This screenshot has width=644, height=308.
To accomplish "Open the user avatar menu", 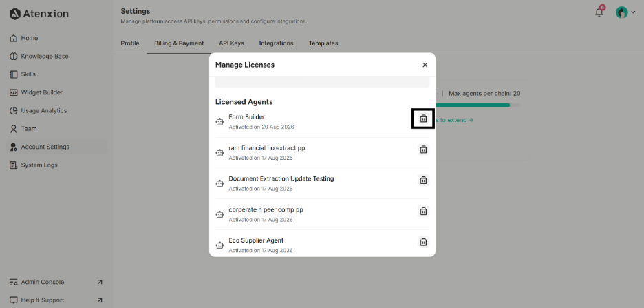I will pos(625,12).
